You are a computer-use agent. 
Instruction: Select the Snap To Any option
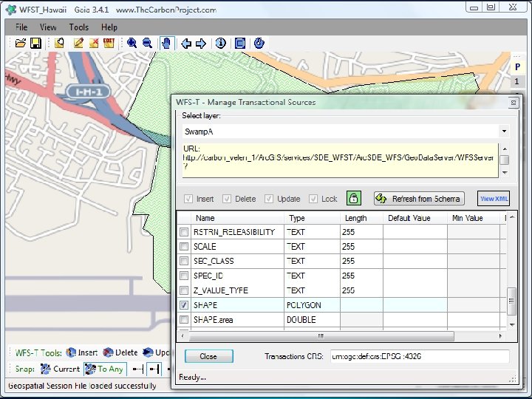104,369
